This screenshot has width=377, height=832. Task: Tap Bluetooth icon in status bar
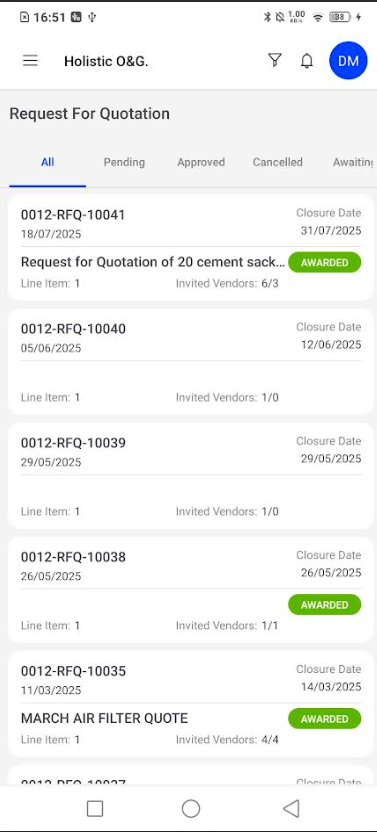click(x=267, y=18)
